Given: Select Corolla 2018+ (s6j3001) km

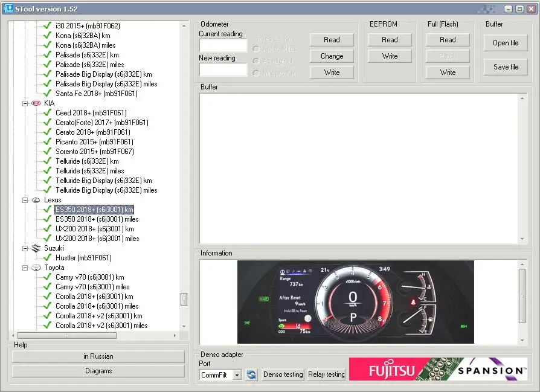Looking at the screenshot, I should (x=94, y=297).
